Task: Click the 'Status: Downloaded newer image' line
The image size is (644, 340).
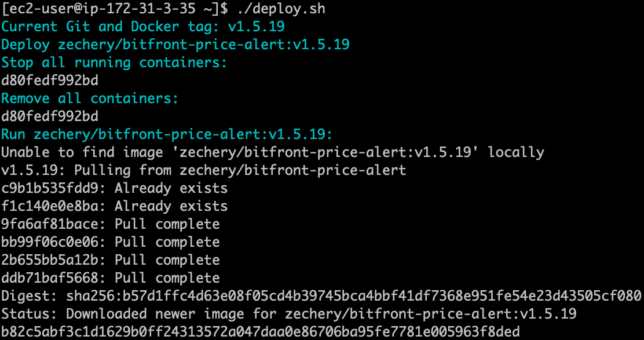Action: point(289,314)
